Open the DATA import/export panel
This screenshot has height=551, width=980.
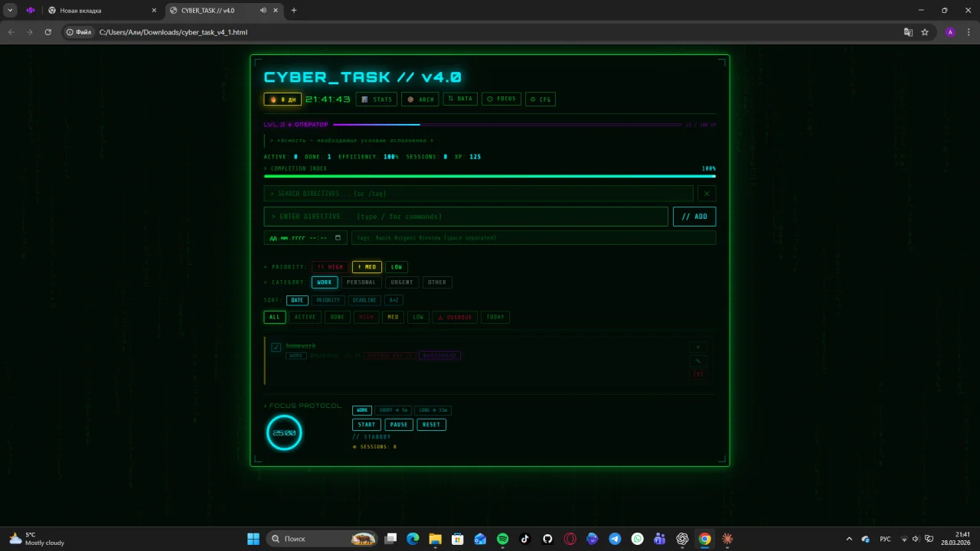click(460, 99)
